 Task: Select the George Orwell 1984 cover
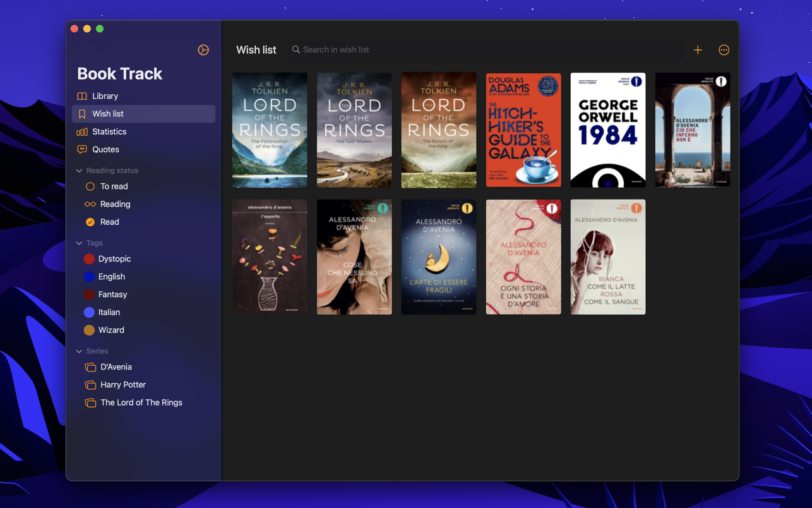tap(608, 130)
